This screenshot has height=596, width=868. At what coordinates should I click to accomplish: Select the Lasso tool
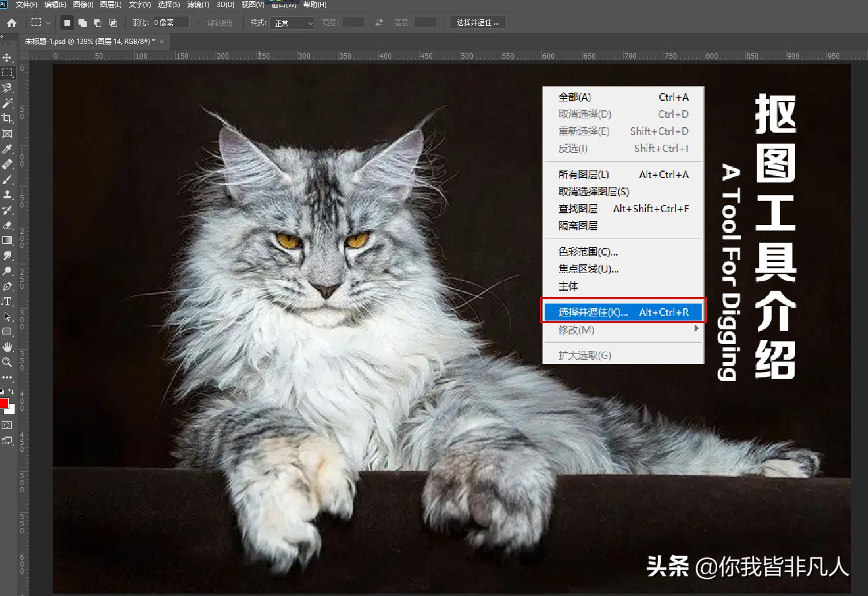[x=8, y=88]
